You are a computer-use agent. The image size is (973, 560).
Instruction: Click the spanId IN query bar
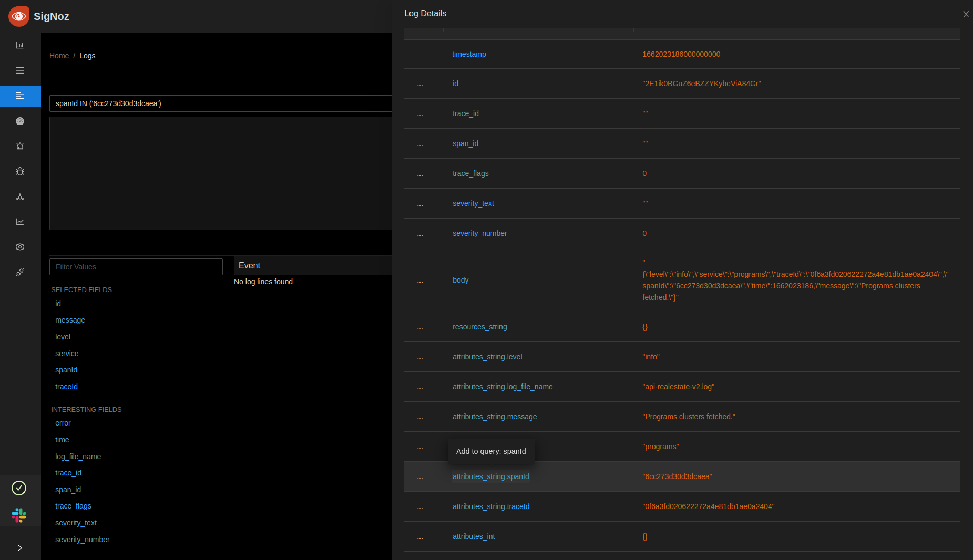pos(220,103)
